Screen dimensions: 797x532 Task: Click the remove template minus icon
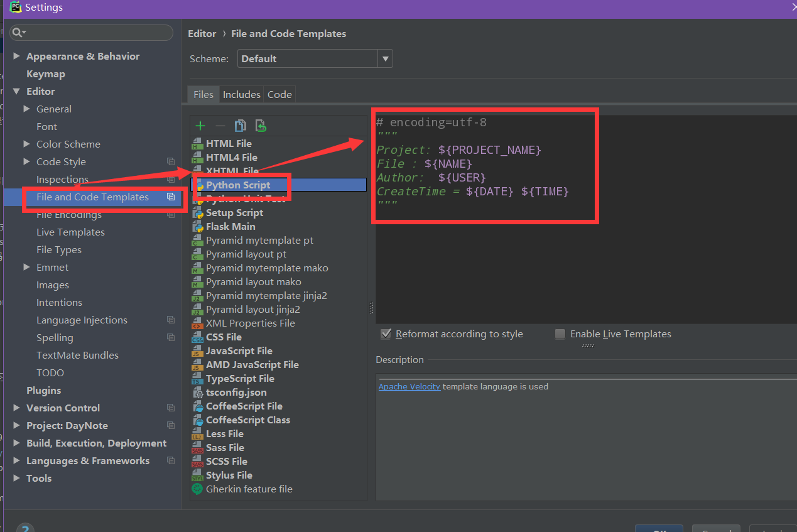click(220, 126)
